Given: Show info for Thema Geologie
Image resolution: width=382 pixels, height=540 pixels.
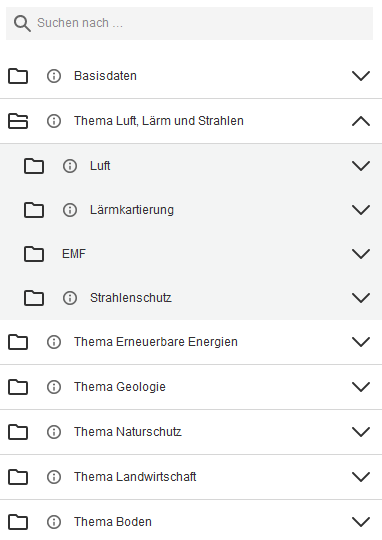Looking at the screenshot, I should [x=54, y=387].
